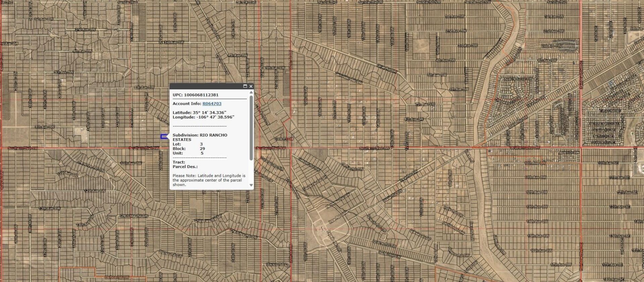Image resolution: width=644 pixels, height=282 pixels.
Task: Close the parcel info popup
Action: click(x=251, y=86)
